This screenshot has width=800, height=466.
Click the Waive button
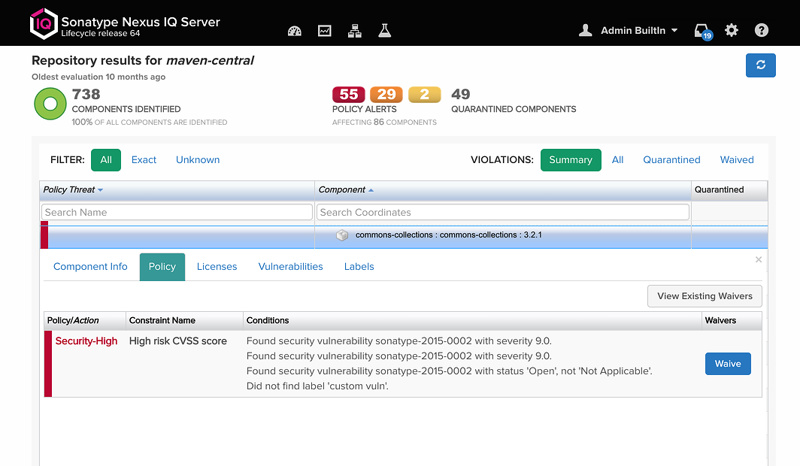pyautogui.click(x=728, y=364)
